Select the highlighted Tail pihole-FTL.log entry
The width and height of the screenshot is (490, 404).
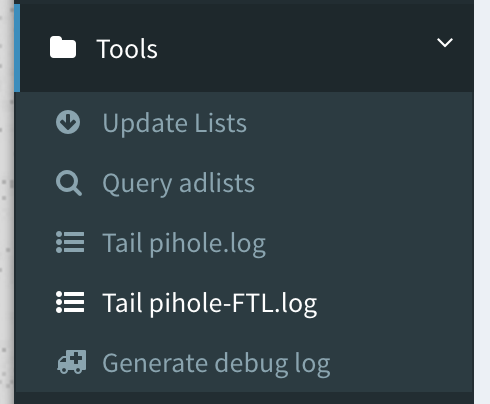coord(210,304)
